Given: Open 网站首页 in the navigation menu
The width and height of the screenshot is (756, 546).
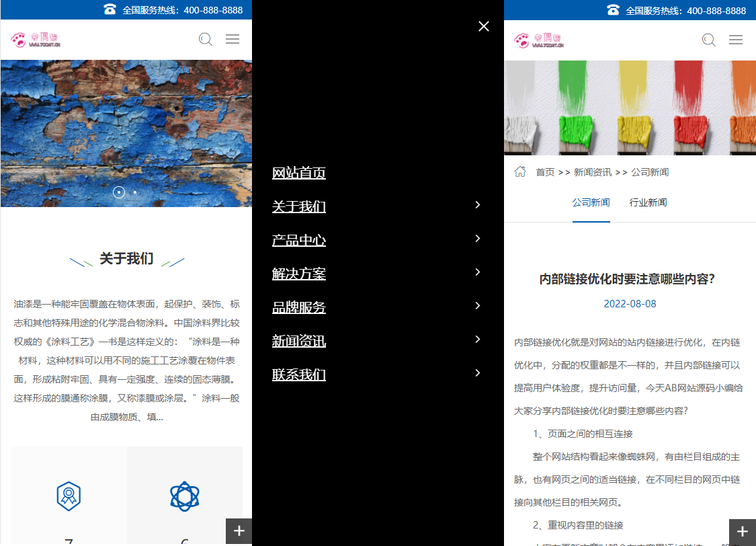Looking at the screenshot, I should 299,173.
